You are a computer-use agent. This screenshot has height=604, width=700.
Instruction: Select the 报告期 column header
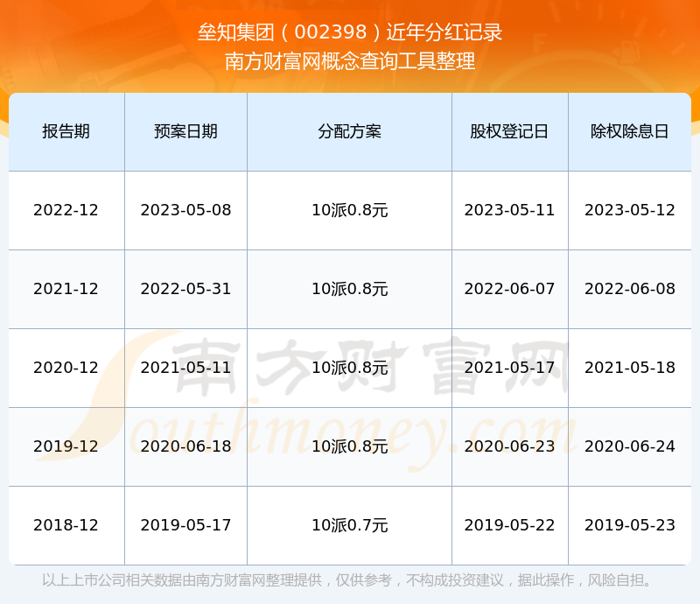point(66,131)
